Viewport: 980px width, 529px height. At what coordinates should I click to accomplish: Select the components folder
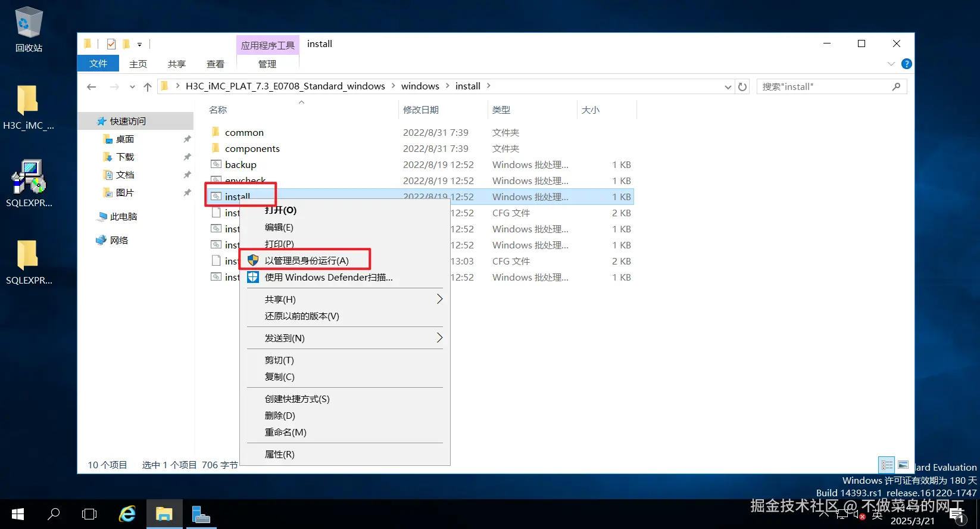252,148
